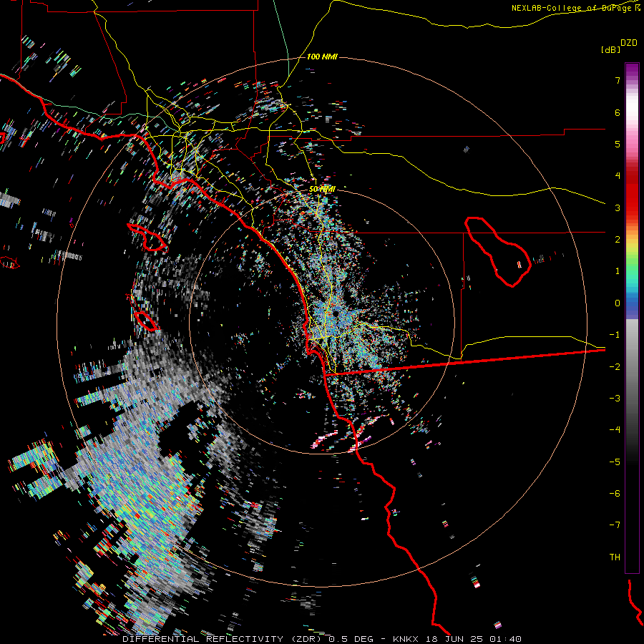Click the 7 value on color scale
Viewport: 644px width, 644px height.
[x=618, y=80]
